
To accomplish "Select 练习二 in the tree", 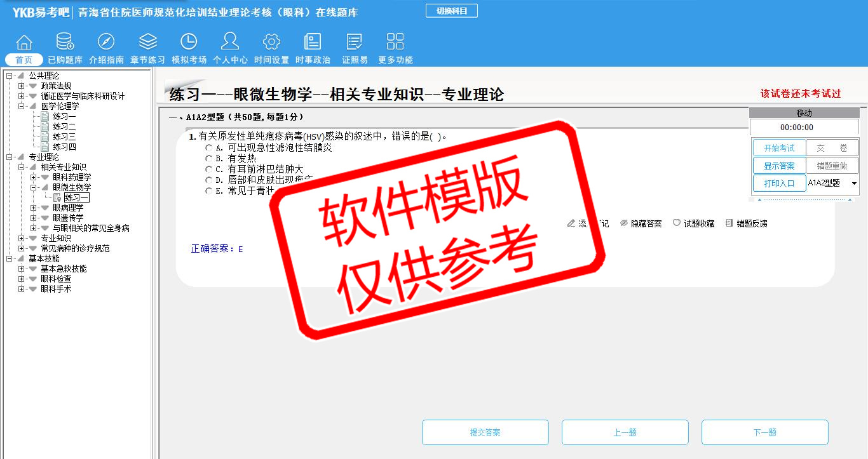I will [x=64, y=126].
